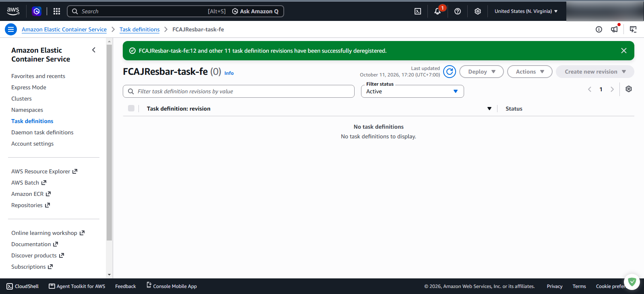Dismiss the green success notification
The height and width of the screenshot is (294, 644).
(x=624, y=51)
